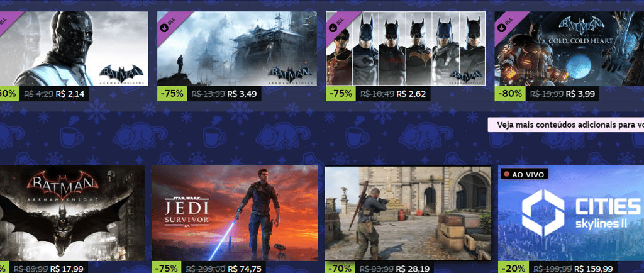644x273 pixels.
Task: Click 'Veja mais conteúdos adicionais' button
Action: [566, 125]
